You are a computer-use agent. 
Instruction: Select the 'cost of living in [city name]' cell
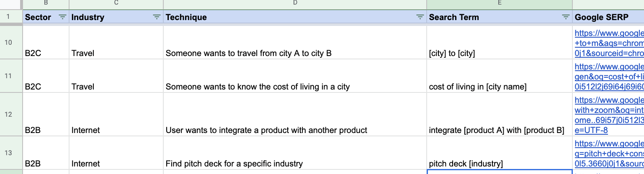500,76
